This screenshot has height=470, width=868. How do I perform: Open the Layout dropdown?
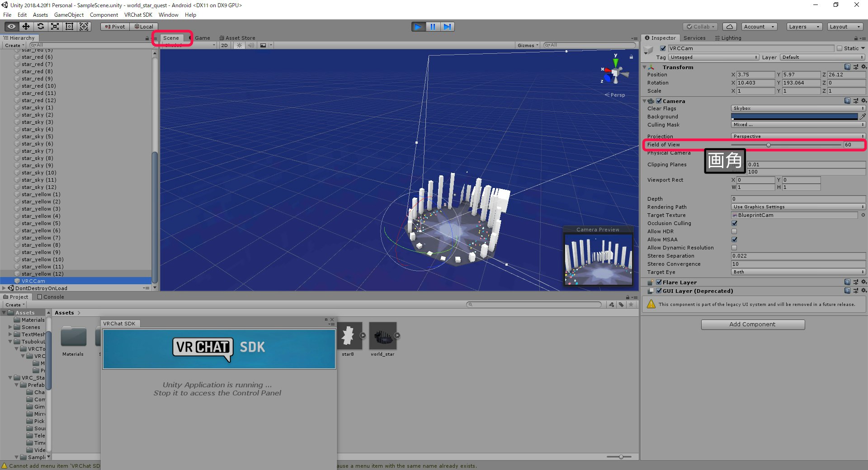[844, 27]
